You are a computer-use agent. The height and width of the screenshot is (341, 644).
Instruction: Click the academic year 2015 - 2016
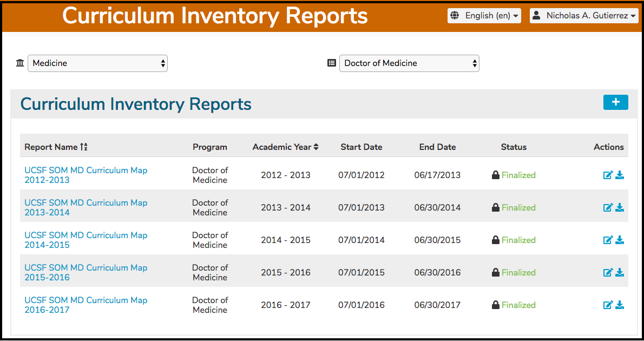286,273
